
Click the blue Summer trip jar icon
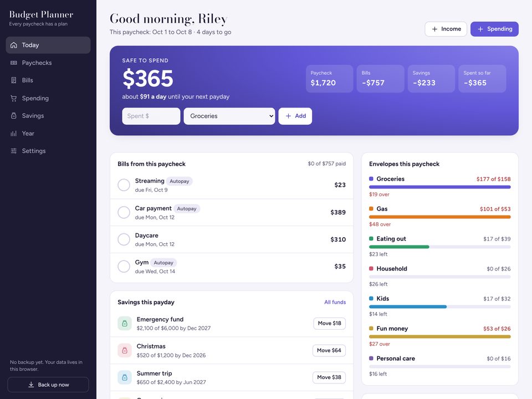pyautogui.click(x=125, y=377)
